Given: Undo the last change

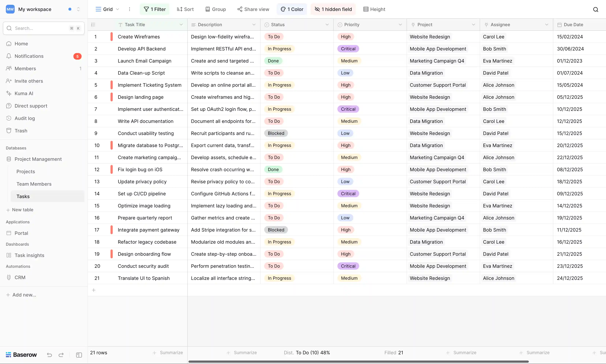Looking at the screenshot, I should point(49,355).
